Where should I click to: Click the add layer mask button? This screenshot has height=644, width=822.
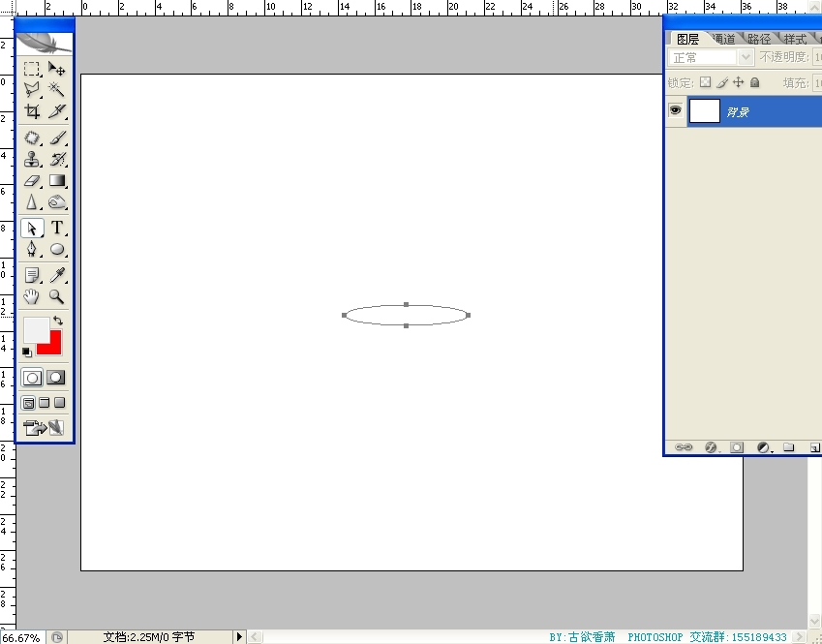pos(737,447)
